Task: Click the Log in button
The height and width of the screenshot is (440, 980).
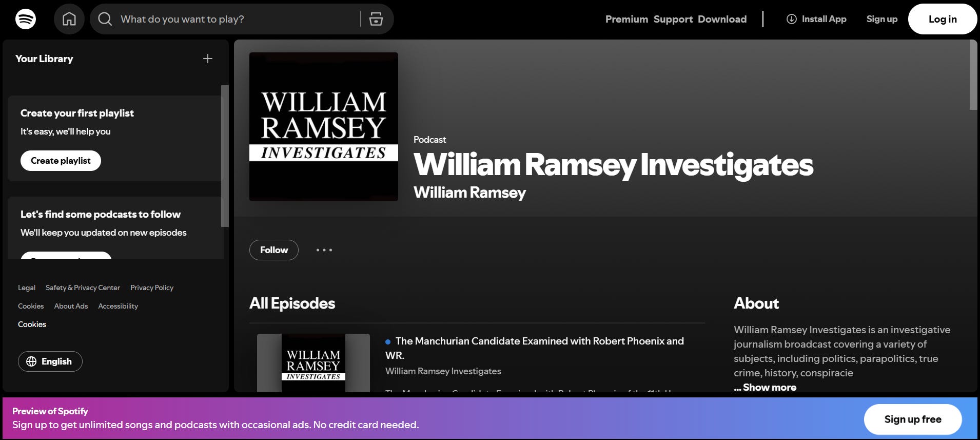Action: (943, 19)
